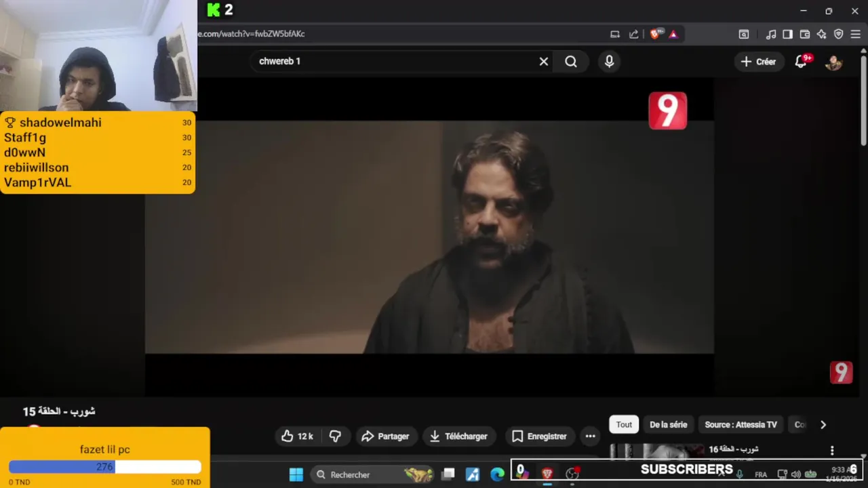Image resolution: width=868 pixels, height=488 pixels.
Task: Click the Kick logo in overlay
Action: click(x=214, y=10)
